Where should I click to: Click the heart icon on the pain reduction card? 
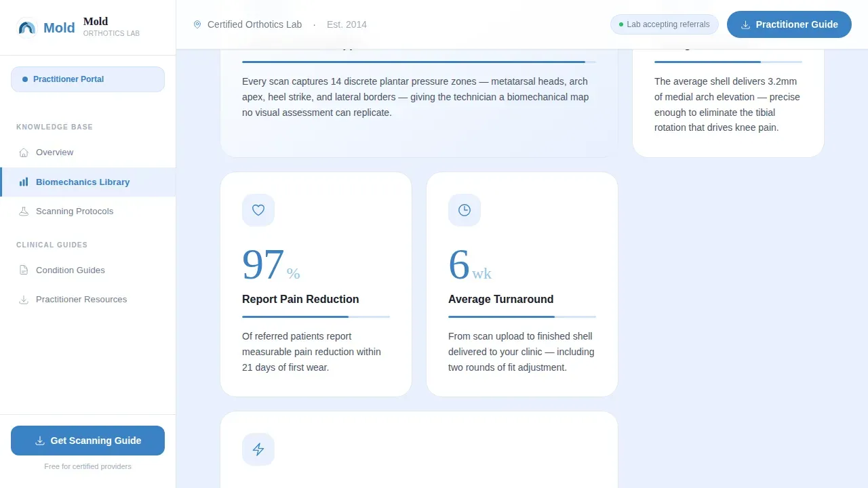pos(258,210)
